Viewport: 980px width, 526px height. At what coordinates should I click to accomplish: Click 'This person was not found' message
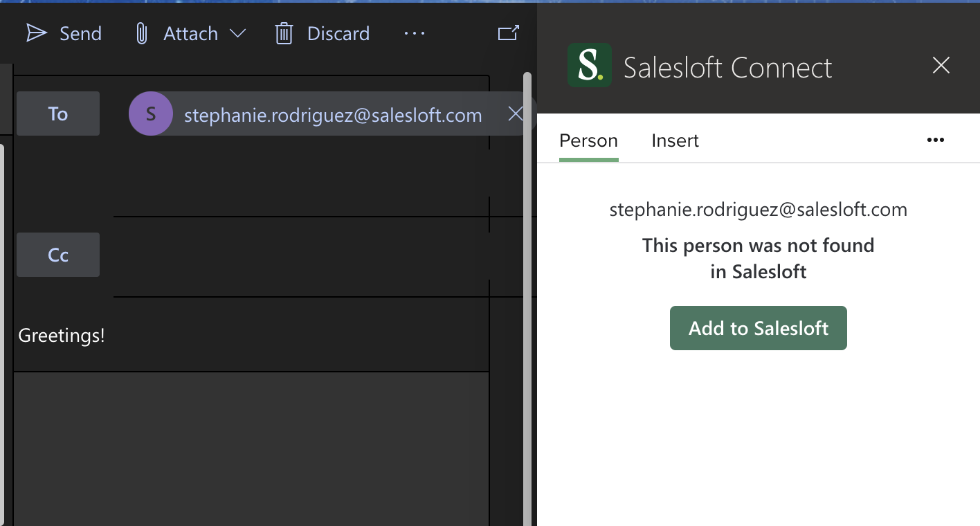(759, 258)
